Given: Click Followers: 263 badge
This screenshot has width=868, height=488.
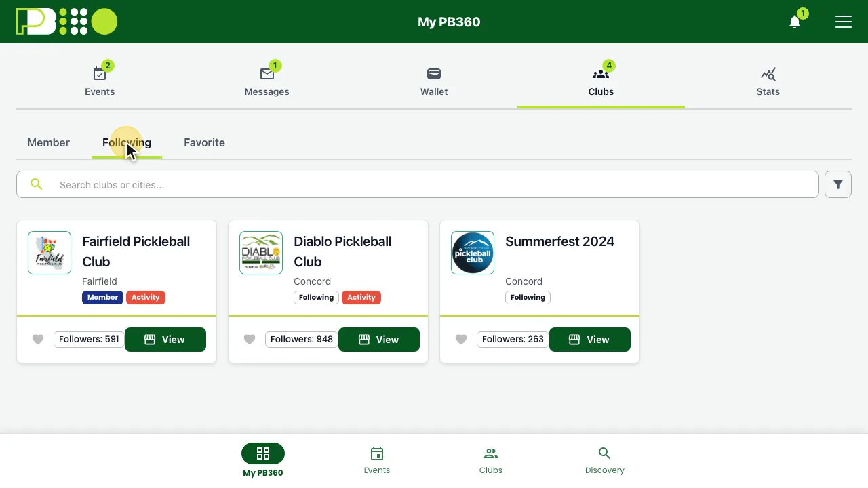Looking at the screenshot, I should point(513,339).
